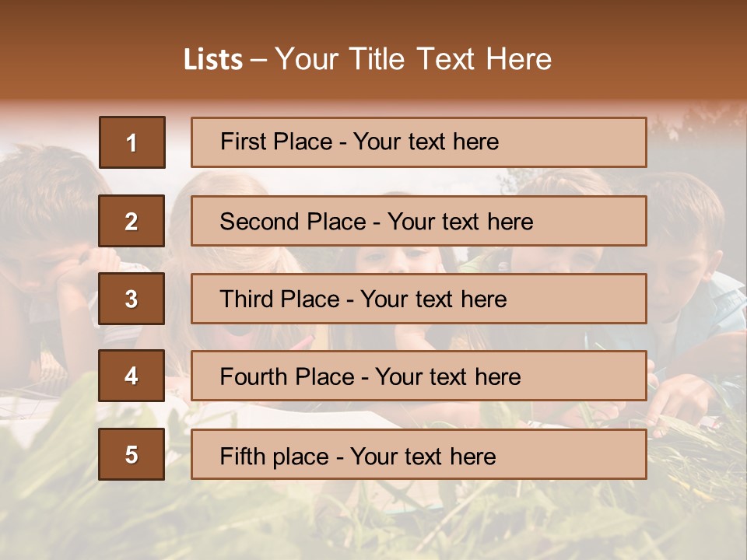Screen dimensions: 747x560
Task: Click the number 5 box
Action: pyautogui.click(x=132, y=454)
